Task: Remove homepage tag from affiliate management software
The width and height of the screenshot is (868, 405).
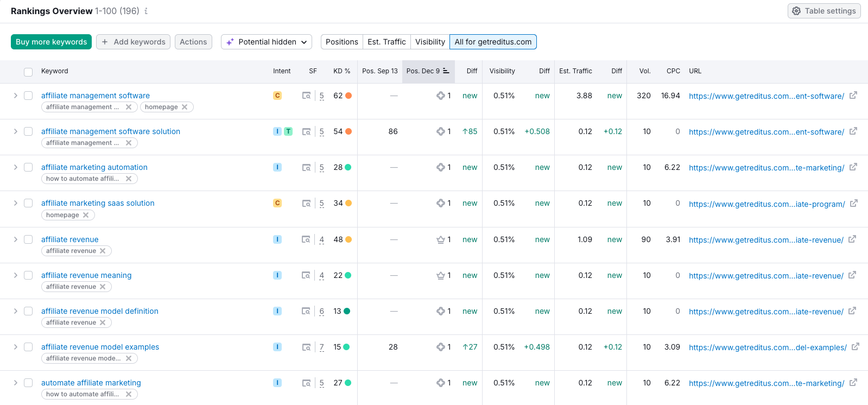Action: coord(185,107)
